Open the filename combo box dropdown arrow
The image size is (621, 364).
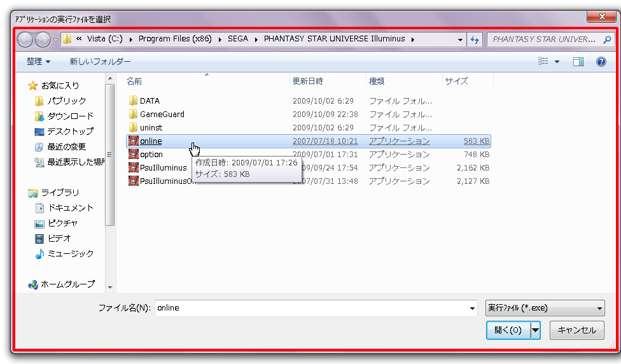point(472,308)
